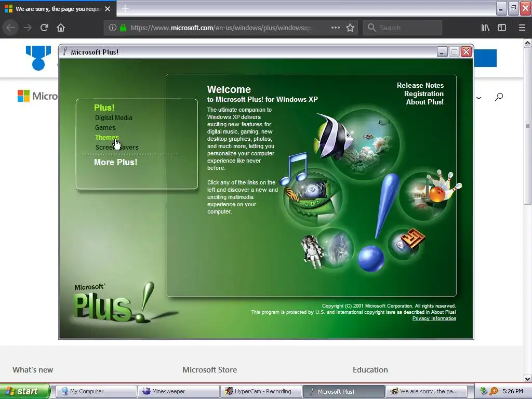This screenshot has height=399, width=532.
Task: Open page actions three-dot menu
Action: coord(335,28)
